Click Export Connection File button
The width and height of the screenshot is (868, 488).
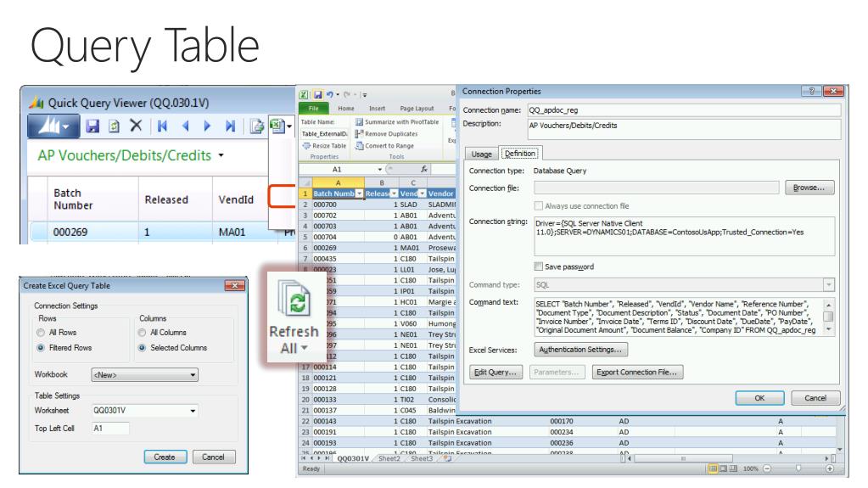coord(637,373)
